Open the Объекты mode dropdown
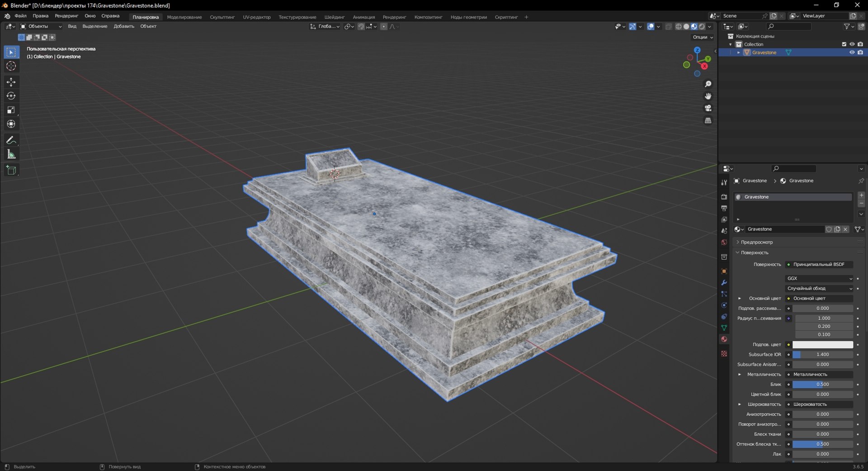The height and width of the screenshot is (471, 868). (41, 26)
